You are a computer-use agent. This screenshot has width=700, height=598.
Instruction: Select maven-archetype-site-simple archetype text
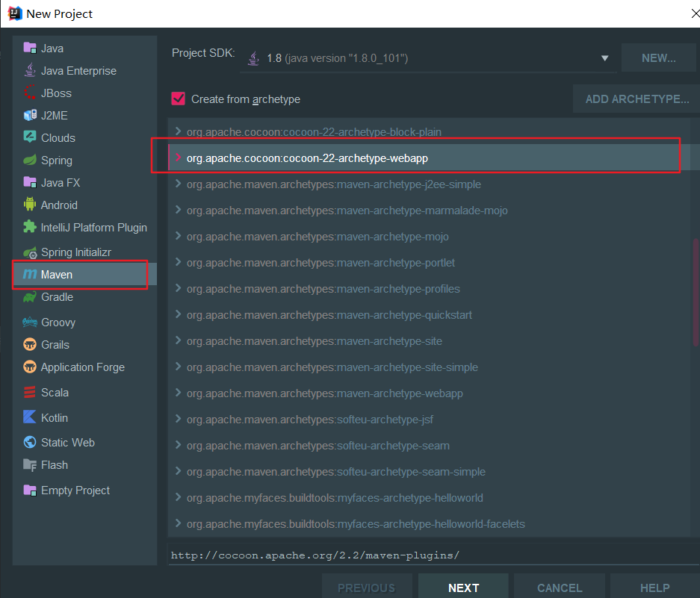coord(332,367)
